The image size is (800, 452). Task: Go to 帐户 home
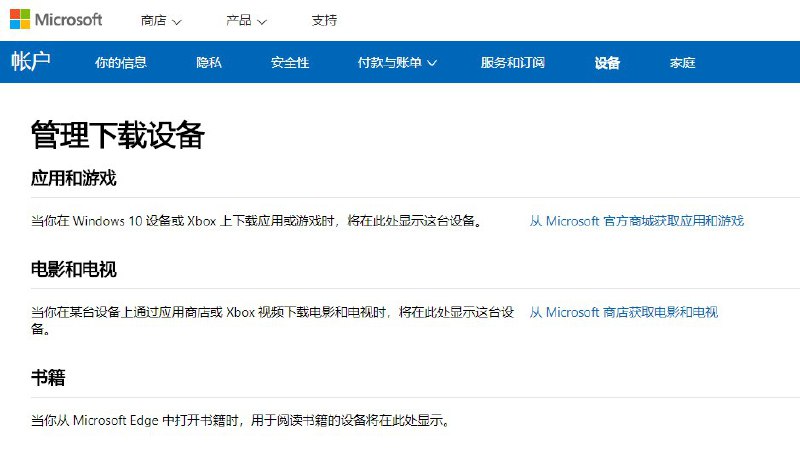click(31, 62)
